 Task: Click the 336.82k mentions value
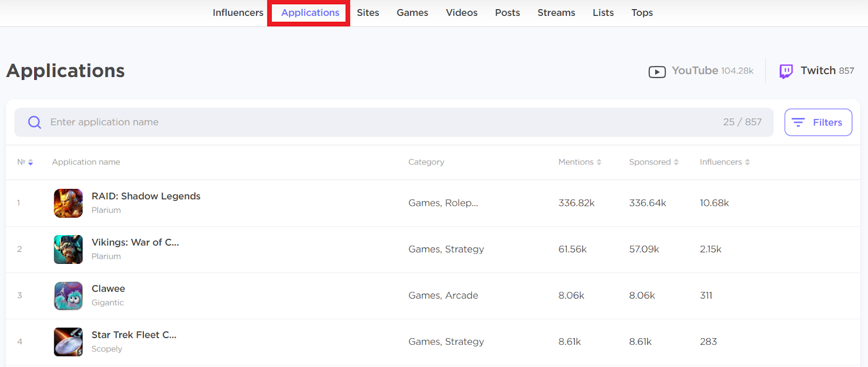pyautogui.click(x=577, y=203)
